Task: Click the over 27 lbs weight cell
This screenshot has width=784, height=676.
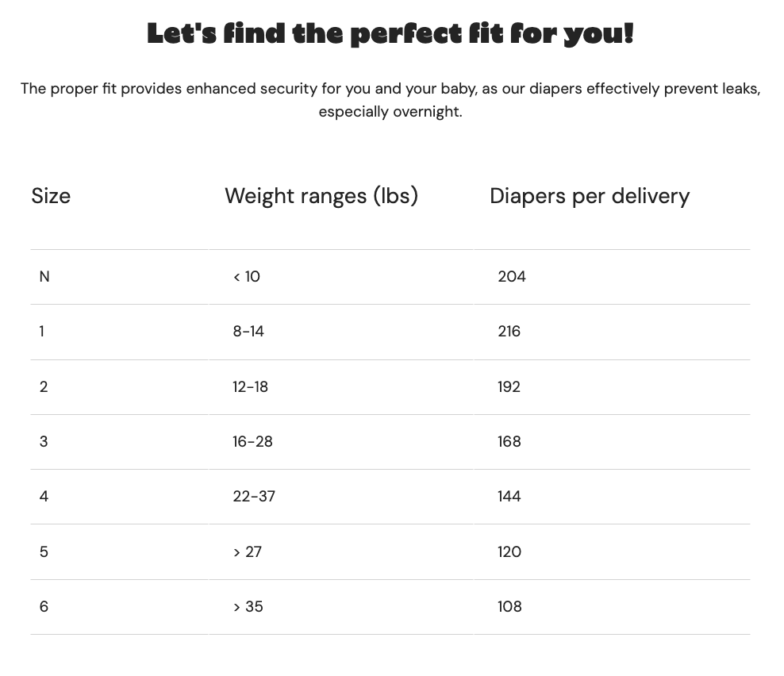Action: point(248,552)
